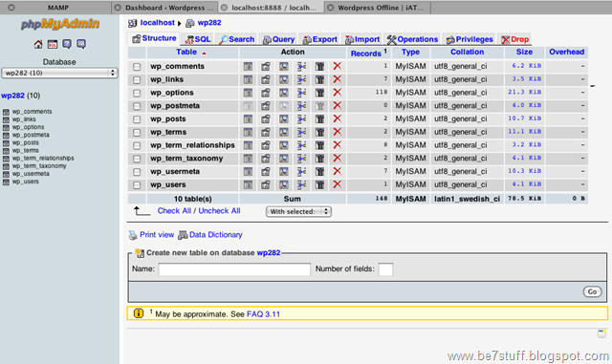612x364 pixels.
Task: Sidebar table icon beside wp_users
Action: coord(6,182)
